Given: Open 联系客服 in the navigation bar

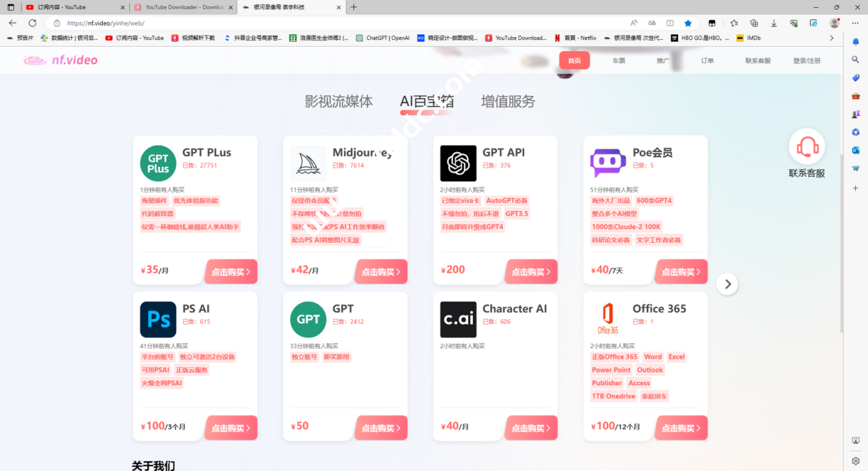Looking at the screenshot, I should point(758,61).
